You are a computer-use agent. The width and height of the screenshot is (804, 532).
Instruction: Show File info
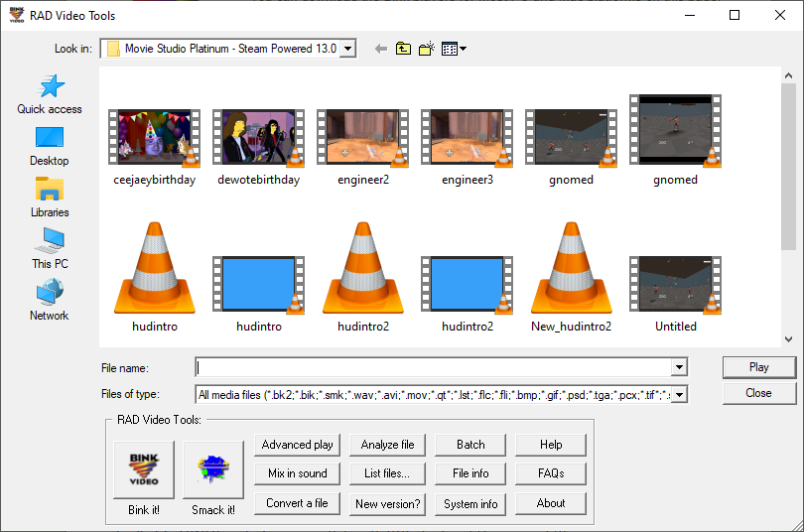point(470,473)
